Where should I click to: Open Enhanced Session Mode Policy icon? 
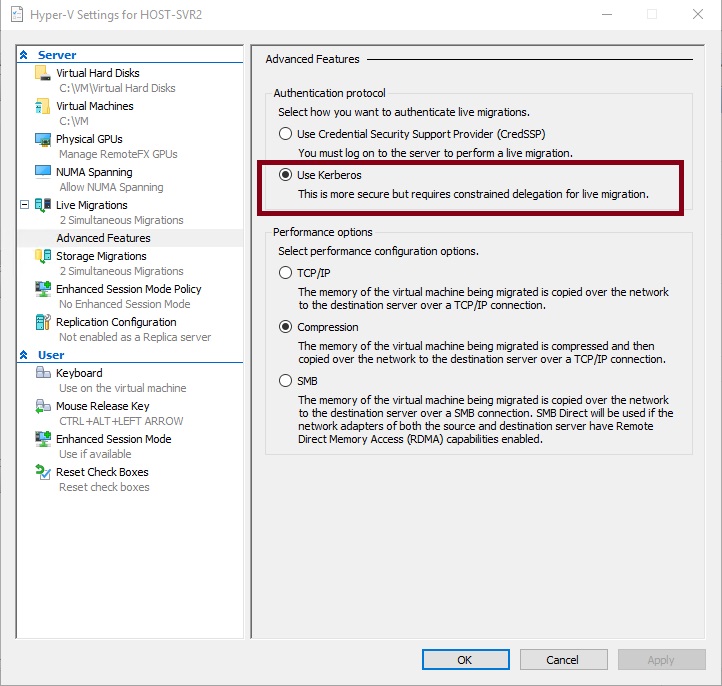42,289
